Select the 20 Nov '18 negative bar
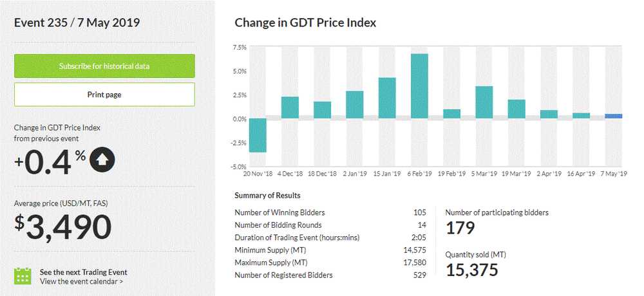The height and width of the screenshot is (296, 644). point(258,135)
